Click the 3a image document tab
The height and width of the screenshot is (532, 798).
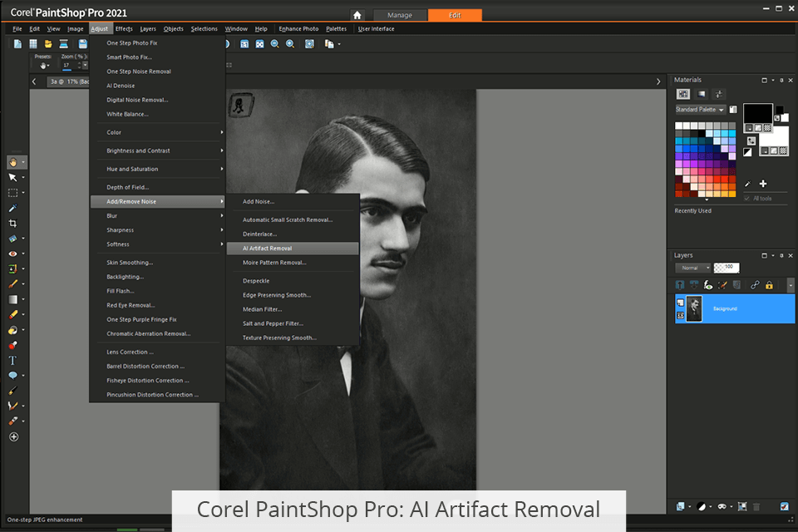68,81
